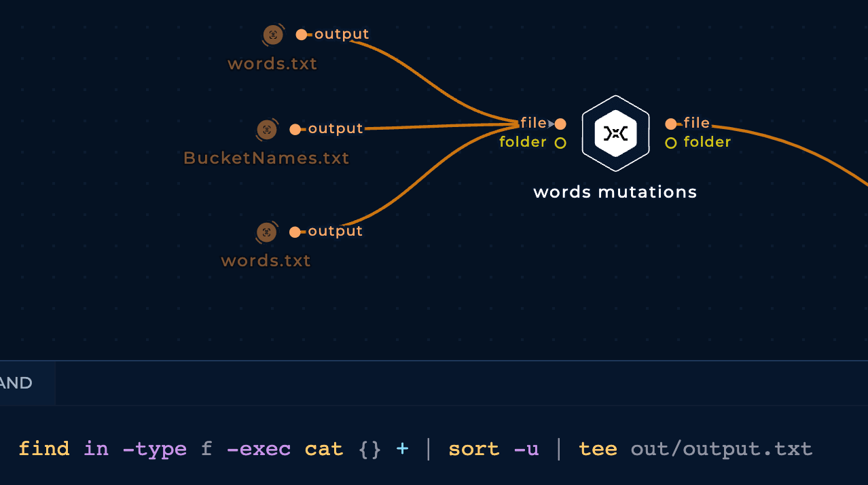This screenshot has width=868, height=485.
Task: Click words mutations input file port dot
Action: 560,124
